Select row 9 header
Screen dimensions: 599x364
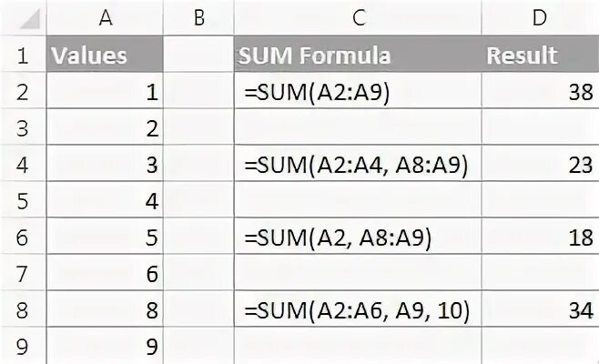23,346
